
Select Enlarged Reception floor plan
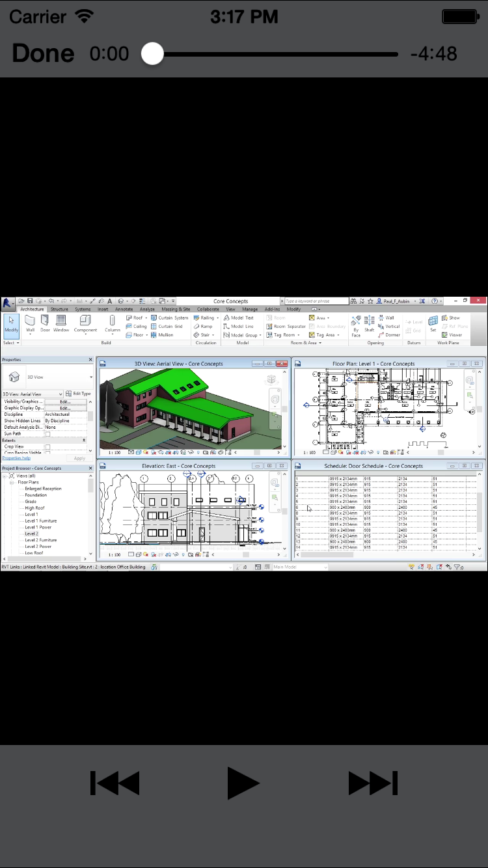coord(43,489)
